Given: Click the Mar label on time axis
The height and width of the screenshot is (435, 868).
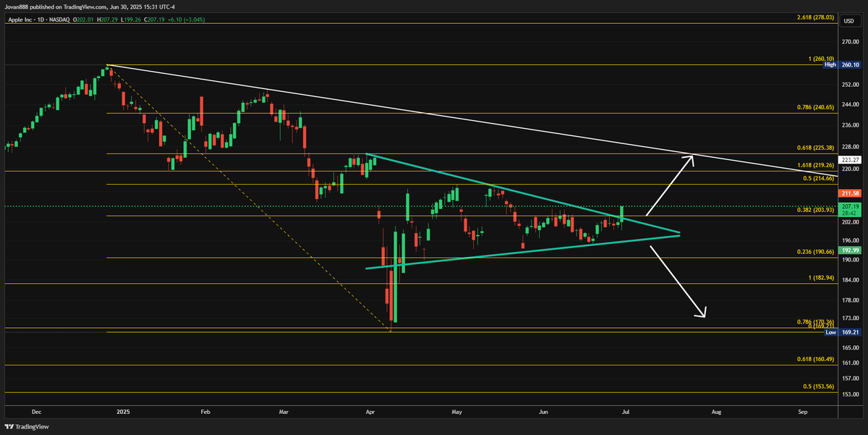Looking at the screenshot, I should 283,412.
